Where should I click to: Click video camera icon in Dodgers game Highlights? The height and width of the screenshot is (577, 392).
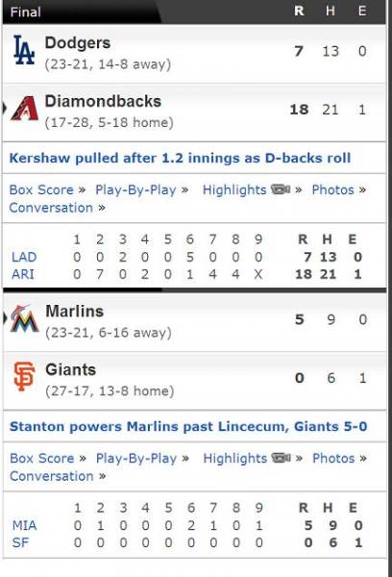[x=281, y=189]
